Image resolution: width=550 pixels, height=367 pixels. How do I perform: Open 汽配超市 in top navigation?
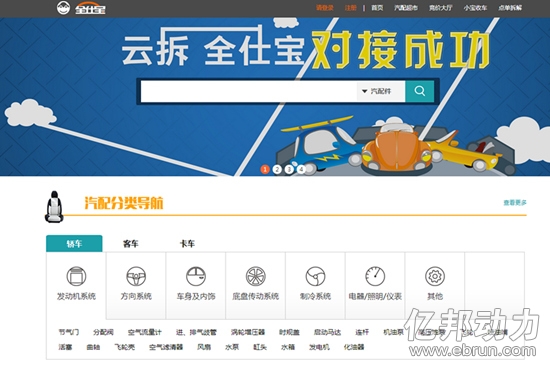pos(405,8)
